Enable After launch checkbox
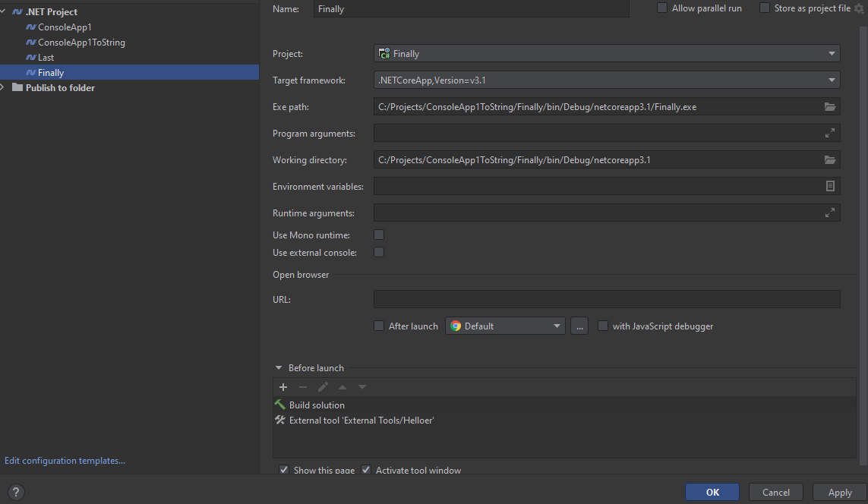This screenshot has height=504, width=868. tap(379, 326)
